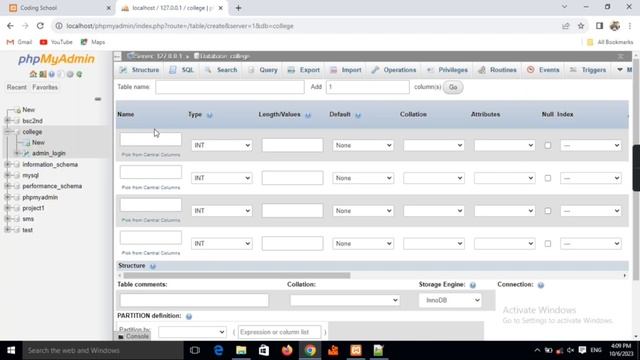Click Length/Values field in first column row
The image size is (640, 360).
coord(292,145)
